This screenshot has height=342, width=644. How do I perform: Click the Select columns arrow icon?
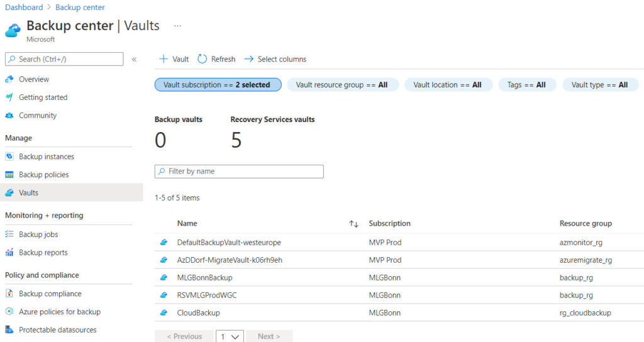point(249,59)
